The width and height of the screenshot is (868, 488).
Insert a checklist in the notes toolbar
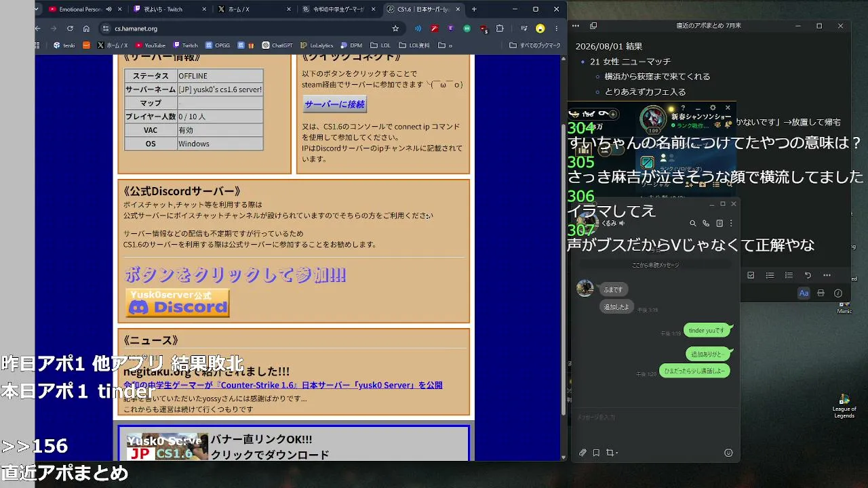(x=751, y=275)
